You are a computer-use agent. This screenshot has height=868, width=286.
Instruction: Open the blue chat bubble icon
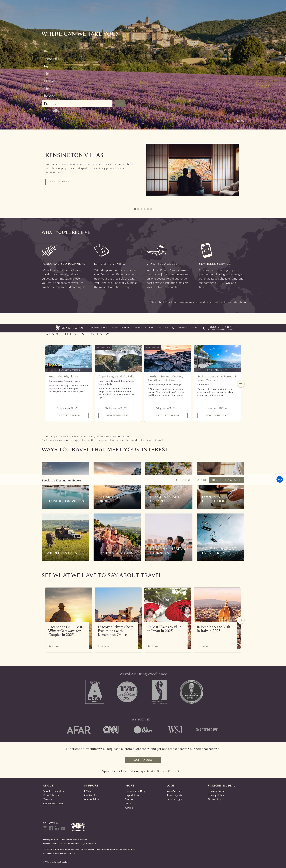pos(280,479)
